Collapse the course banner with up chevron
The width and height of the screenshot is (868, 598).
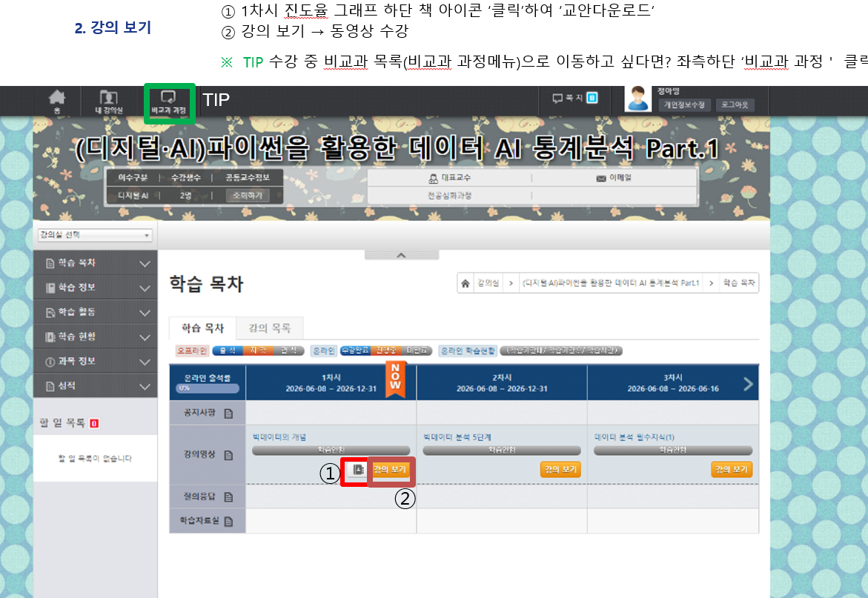pos(401,255)
